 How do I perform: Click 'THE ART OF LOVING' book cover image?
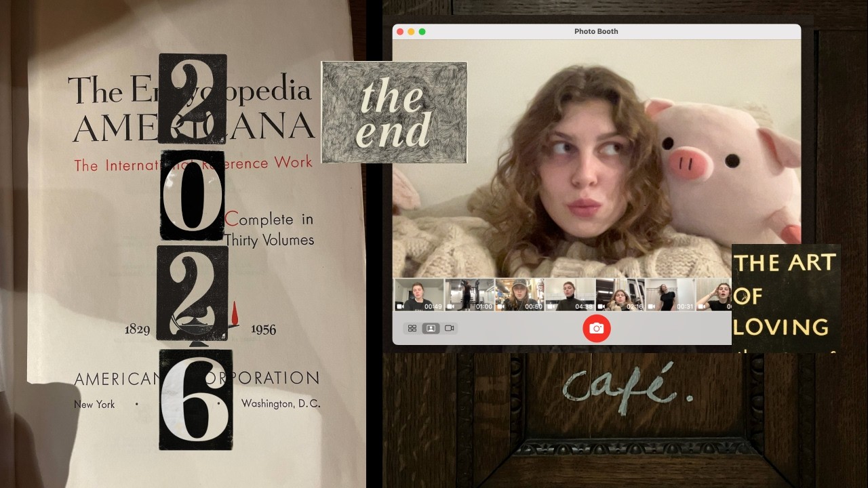point(786,298)
